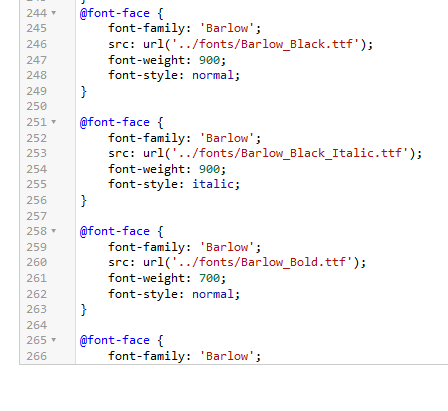Collapse the code block at line 258
This screenshot has width=448, height=411.
point(53,231)
